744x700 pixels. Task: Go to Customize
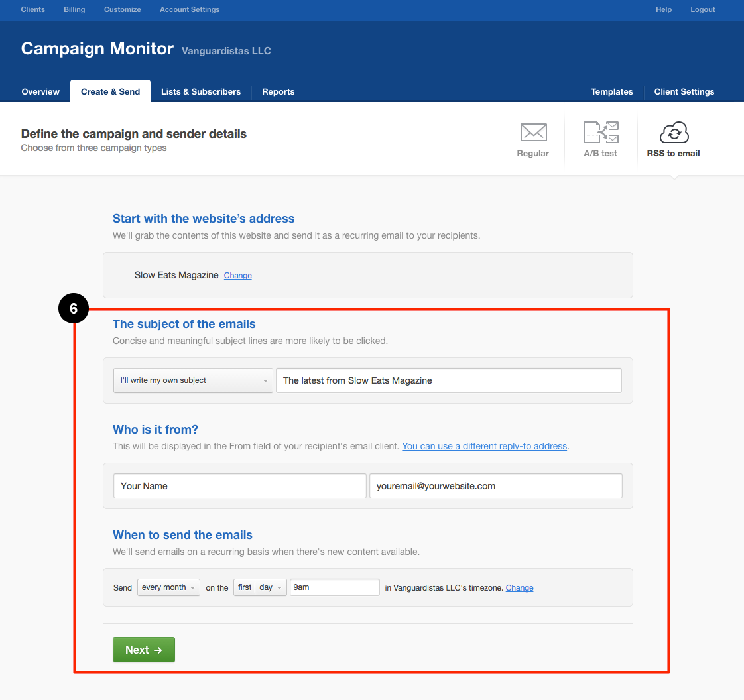[123, 9]
